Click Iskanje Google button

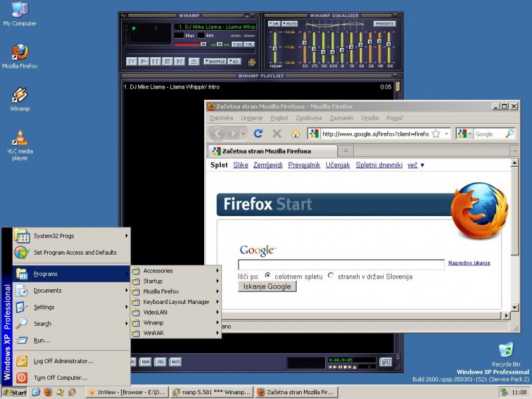[x=267, y=287]
